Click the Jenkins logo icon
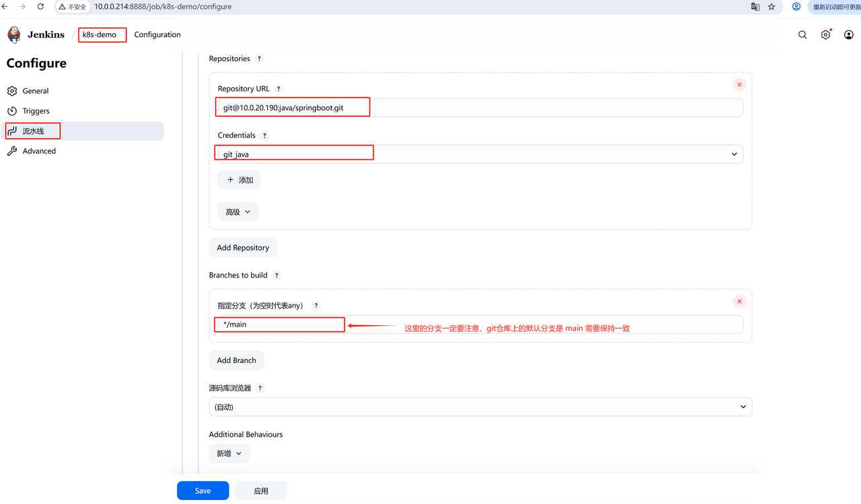The height and width of the screenshot is (504, 861). (14, 35)
